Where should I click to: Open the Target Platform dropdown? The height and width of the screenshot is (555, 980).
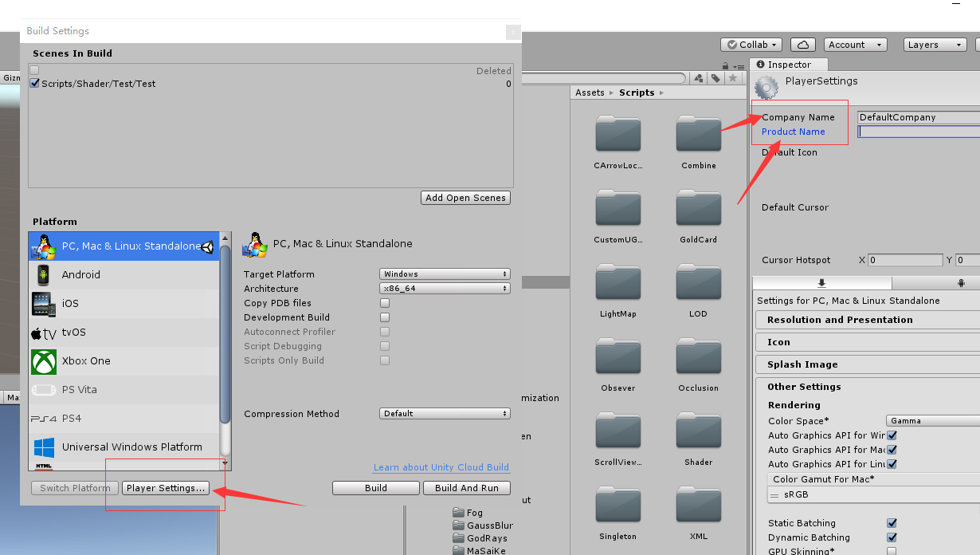pos(445,274)
